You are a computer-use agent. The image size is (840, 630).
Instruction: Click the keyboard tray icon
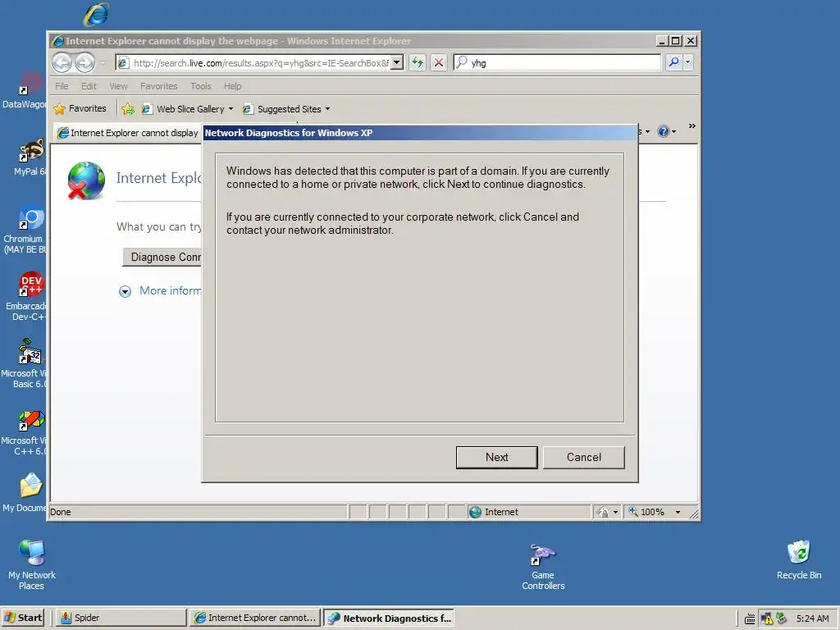(750, 619)
